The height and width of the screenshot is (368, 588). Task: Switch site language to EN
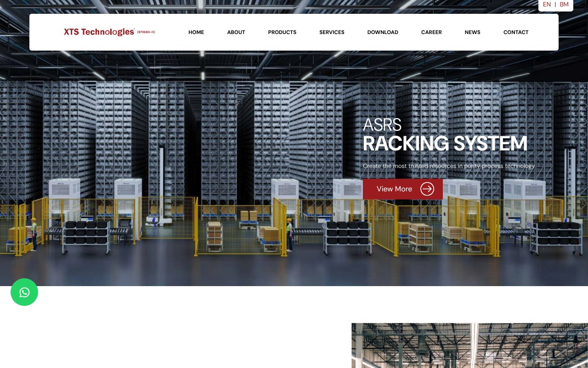pos(547,4)
